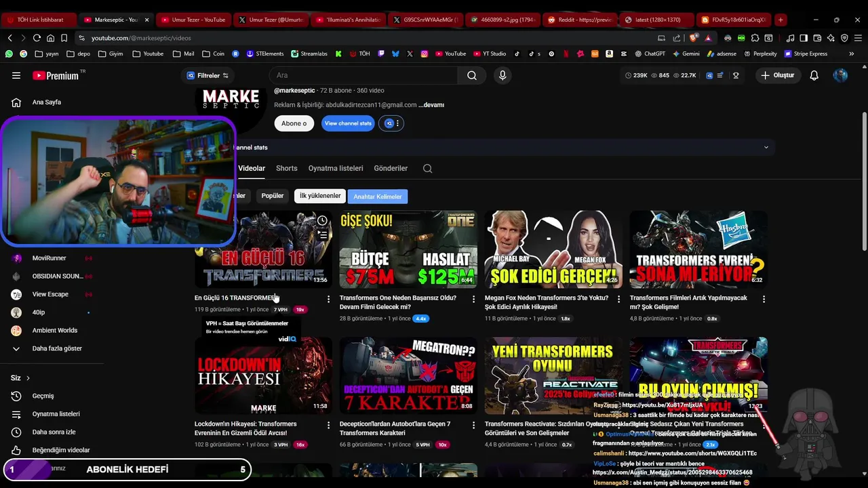Open the Giyim bookmarks folder
The height and width of the screenshot is (488, 868).
[x=111, y=54]
